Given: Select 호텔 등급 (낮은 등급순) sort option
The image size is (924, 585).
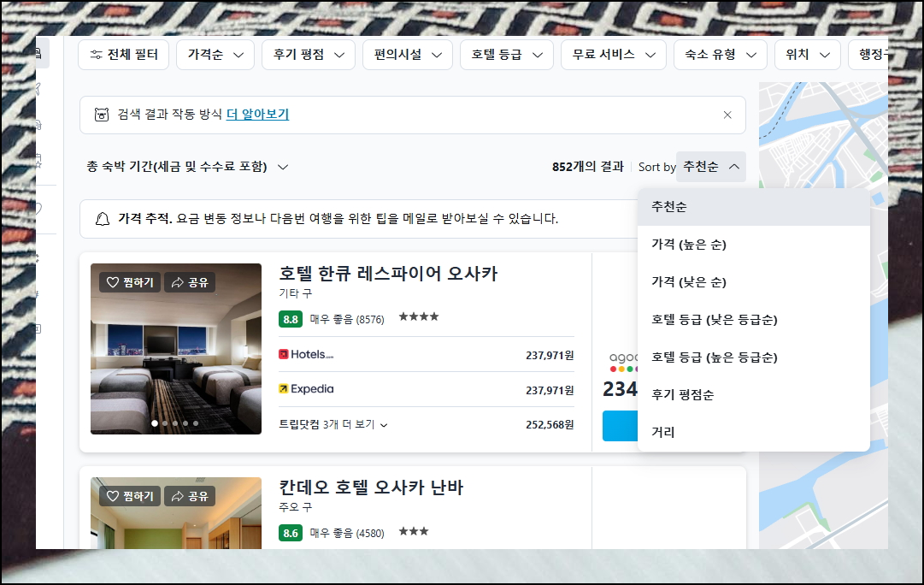Looking at the screenshot, I should [x=754, y=320].
